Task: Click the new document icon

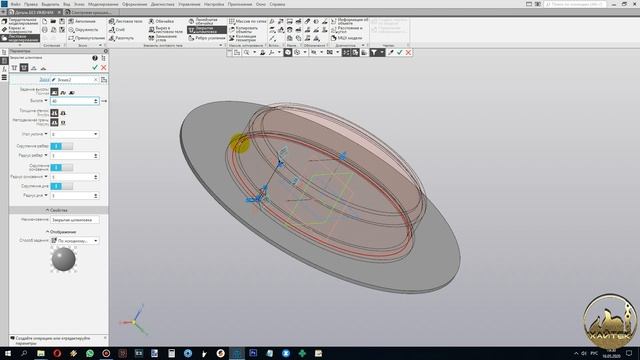Action: pos(45,21)
